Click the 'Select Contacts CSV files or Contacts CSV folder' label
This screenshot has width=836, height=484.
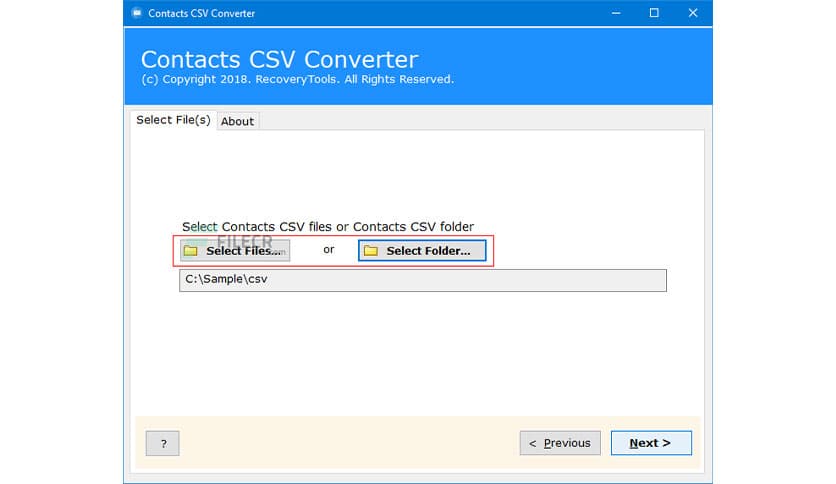(x=328, y=227)
